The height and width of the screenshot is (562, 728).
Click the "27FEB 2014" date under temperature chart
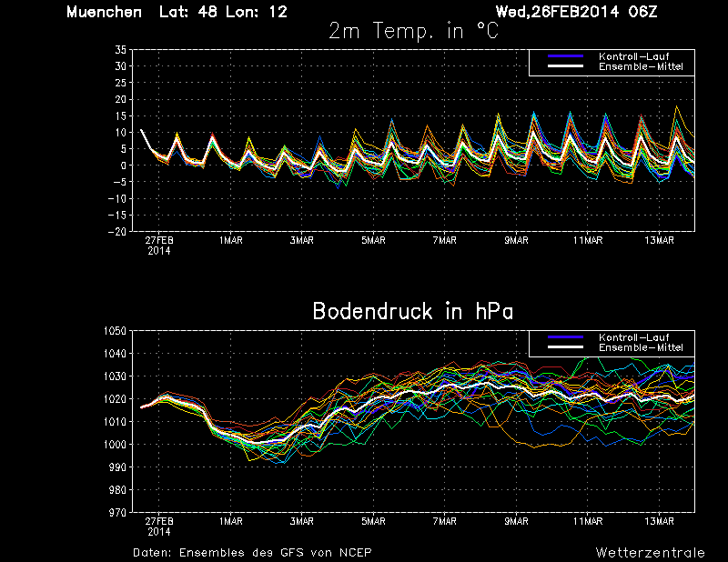pyautogui.click(x=158, y=246)
